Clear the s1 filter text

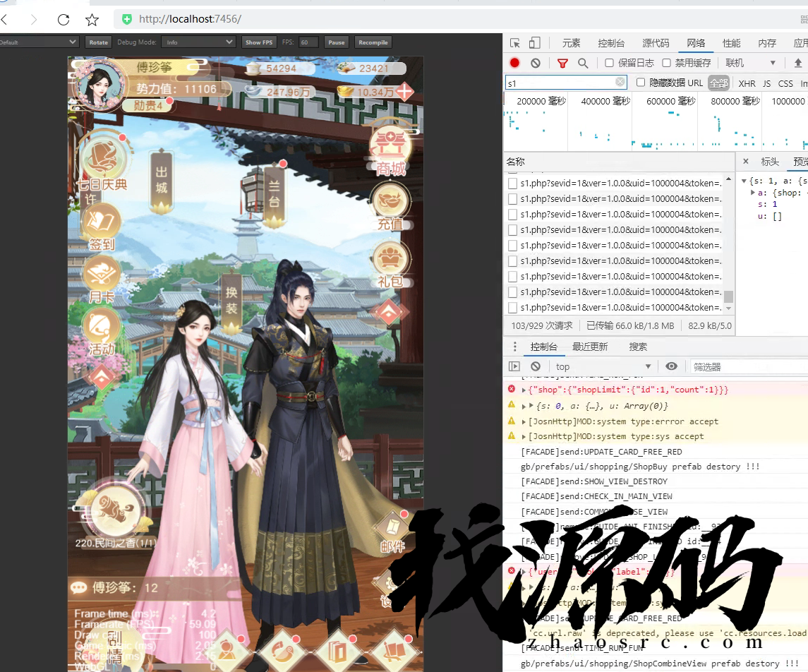[x=620, y=82]
